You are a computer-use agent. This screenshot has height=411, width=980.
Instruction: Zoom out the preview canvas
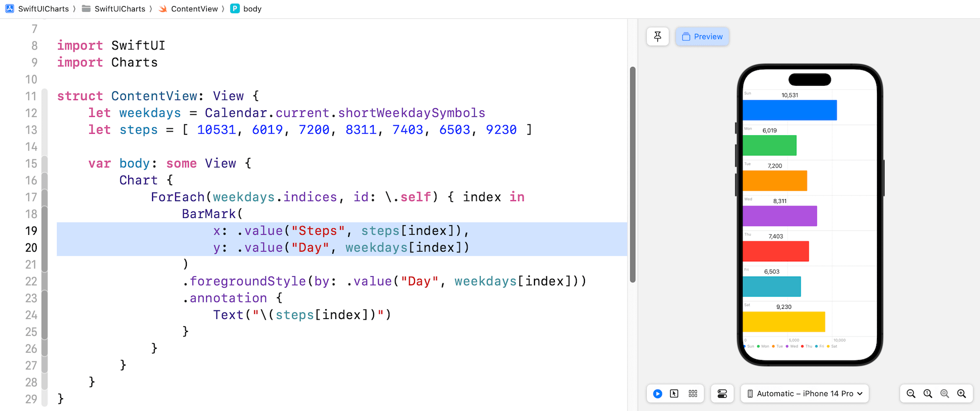click(x=911, y=394)
